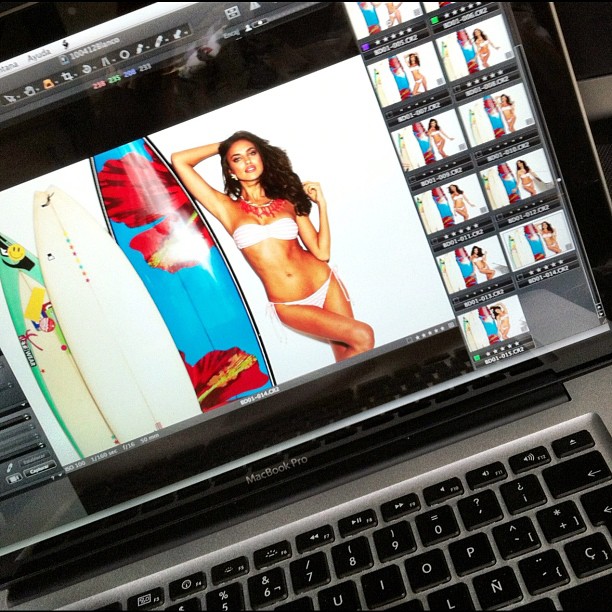Open the Ayuda menu
Viewport: 612px width, 612px height.
click(x=39, y=55)
